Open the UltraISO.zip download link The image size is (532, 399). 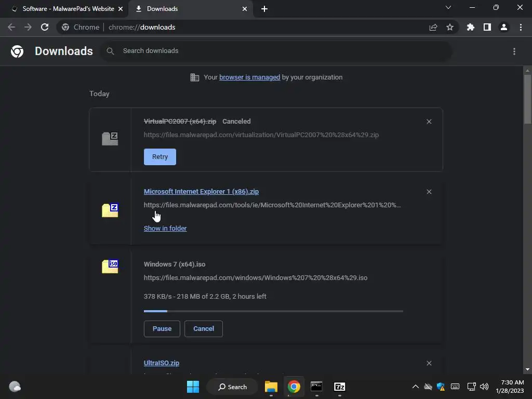(x=162, y=363)
